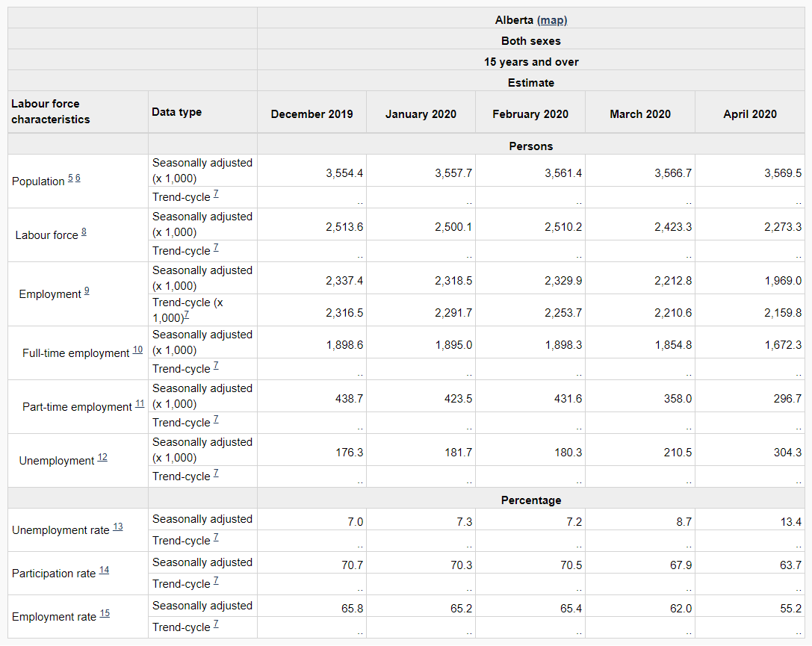Select Population value 3,569.5 for April
The height and width of the screenshot is (646, 812).
click(x=783, y=173)
